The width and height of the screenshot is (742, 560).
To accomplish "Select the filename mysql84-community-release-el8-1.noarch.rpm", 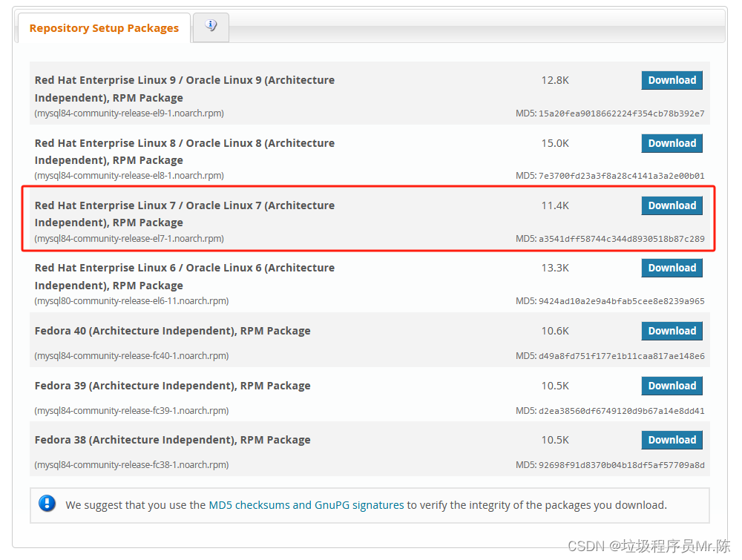I will click(129, 176).
